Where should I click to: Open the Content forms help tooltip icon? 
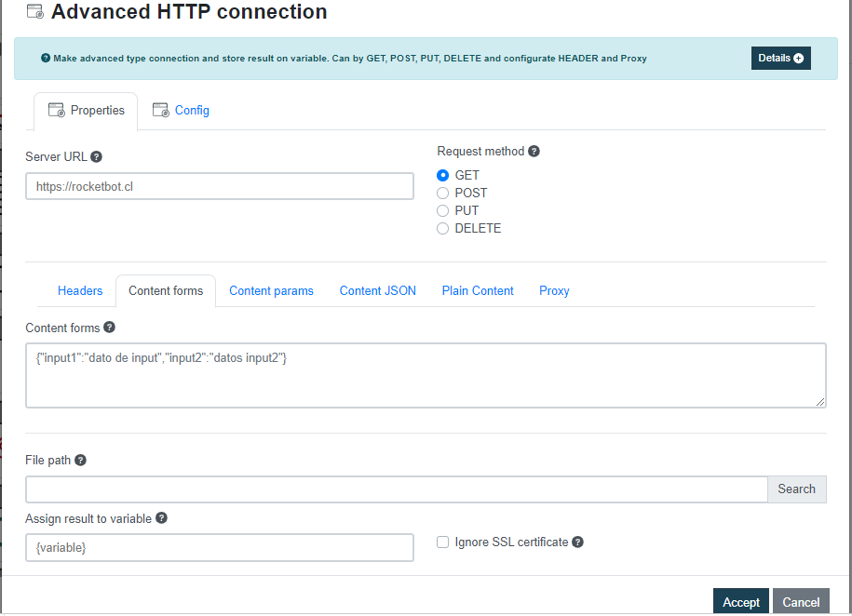pos(109,328)
